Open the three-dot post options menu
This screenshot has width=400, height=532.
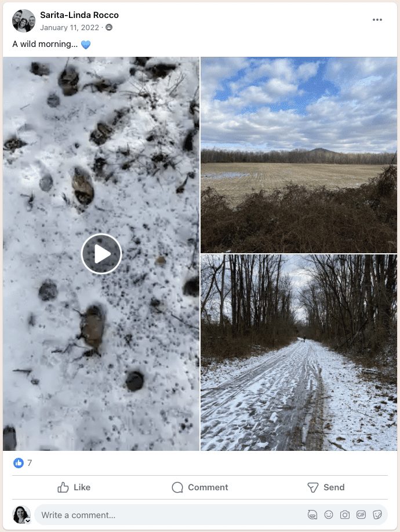point(377,20)
